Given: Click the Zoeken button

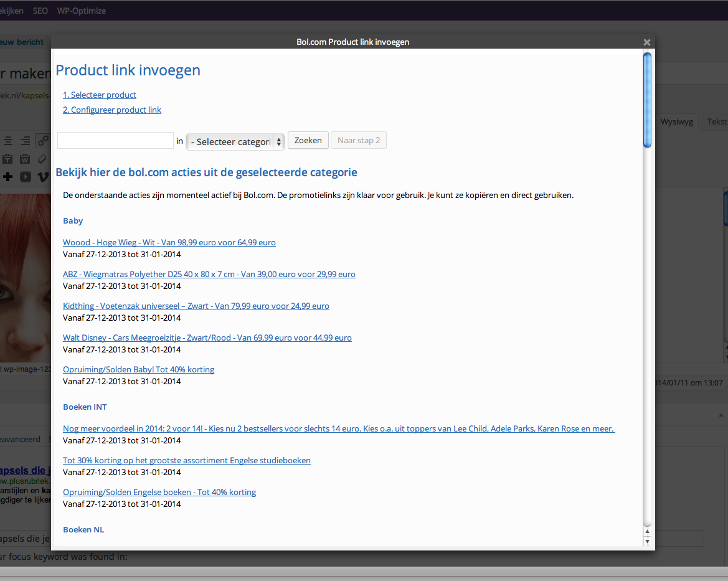Looking at the screenshot, I should click(308, 140).
